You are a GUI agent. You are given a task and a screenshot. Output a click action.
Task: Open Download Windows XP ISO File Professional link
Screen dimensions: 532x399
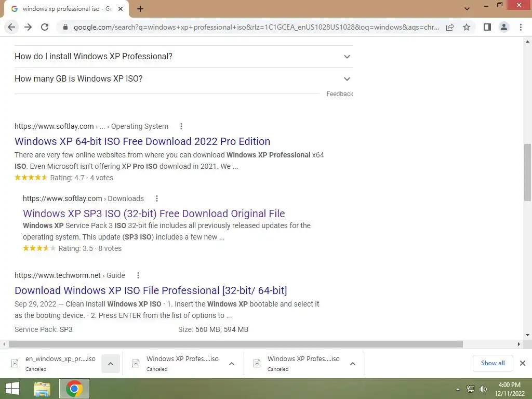151,290
